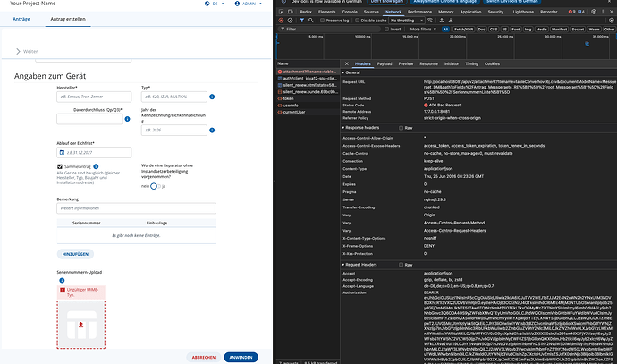
Task: Toggle the Invert filter checkbox
Action: click(x=386, y=30)
